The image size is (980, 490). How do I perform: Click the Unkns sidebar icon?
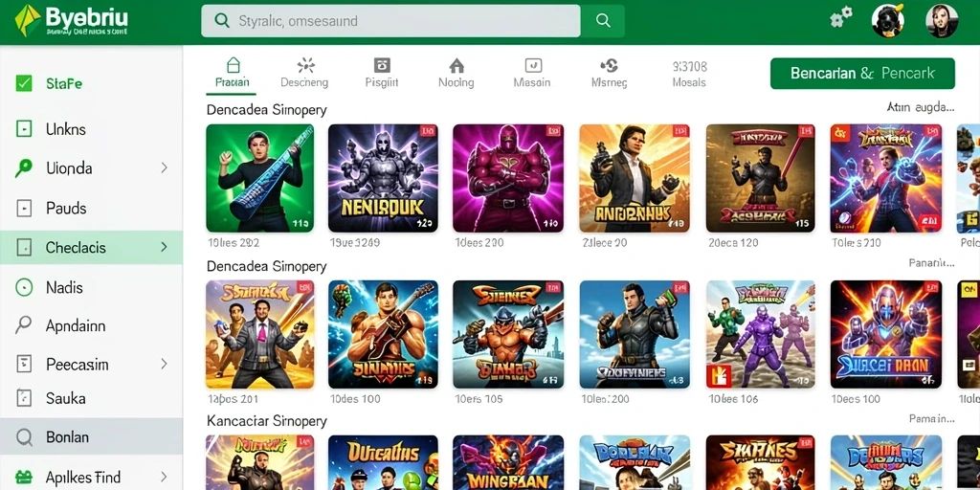pos(24,129)
